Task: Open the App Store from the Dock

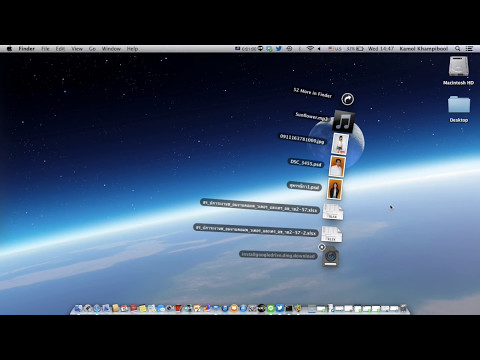Action: click(243, 308)
